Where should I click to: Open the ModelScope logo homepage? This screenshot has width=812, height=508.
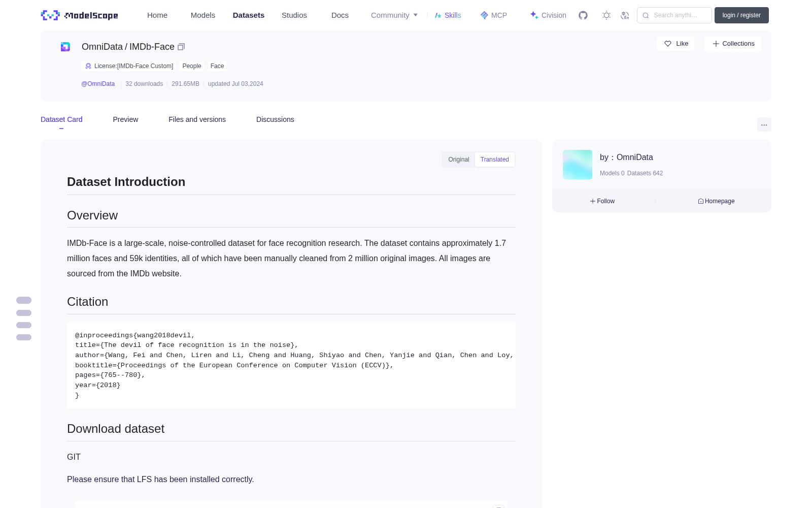pos(80,15)
